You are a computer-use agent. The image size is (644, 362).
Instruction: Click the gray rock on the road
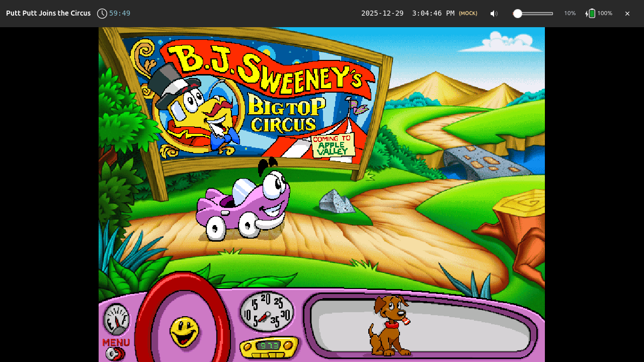336,202
